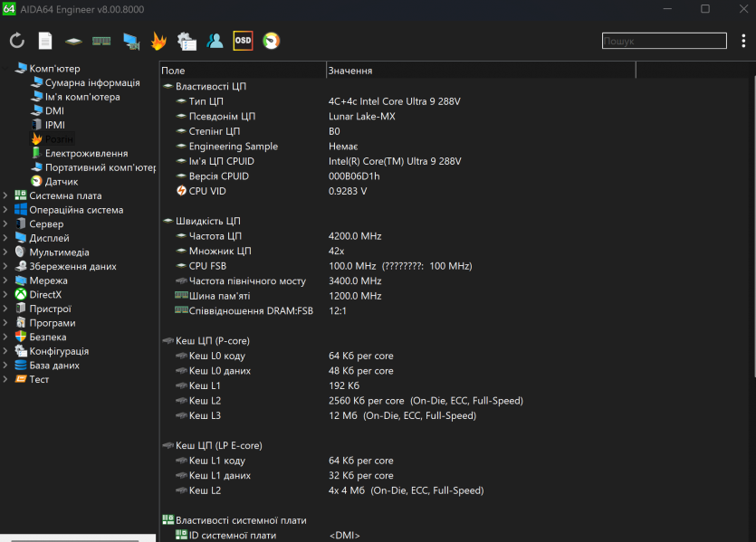This screenshot has height=542, width=756.
Task: Click the Пошук search field
Action: tap(664, 41)
